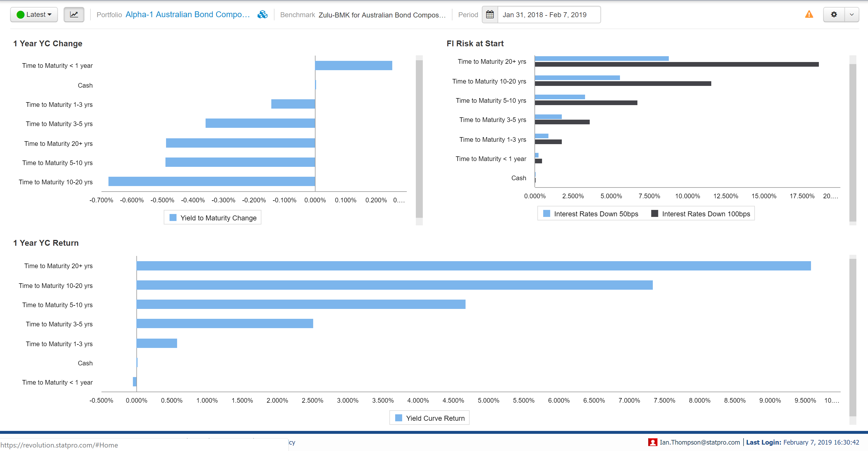Click the blue cubes portfolio icon
Screen dimensions: 868x451
click(262, 15)
